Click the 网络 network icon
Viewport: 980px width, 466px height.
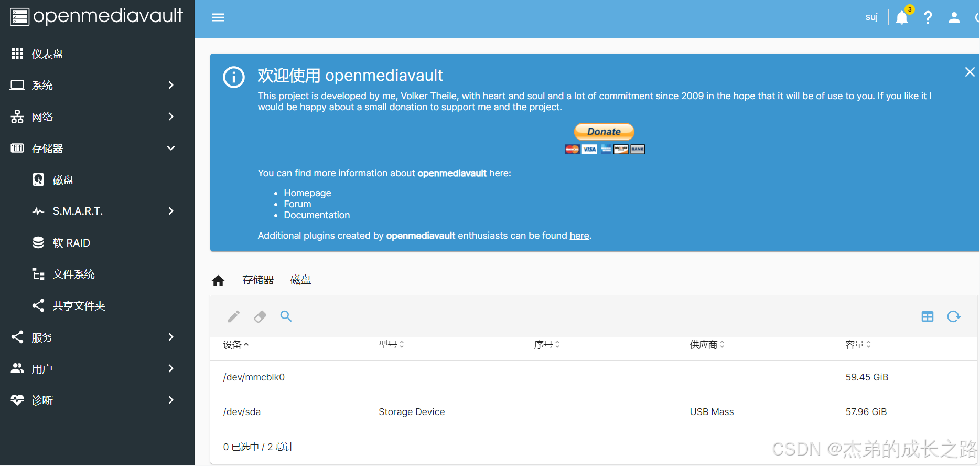click(x=17, y=116)
